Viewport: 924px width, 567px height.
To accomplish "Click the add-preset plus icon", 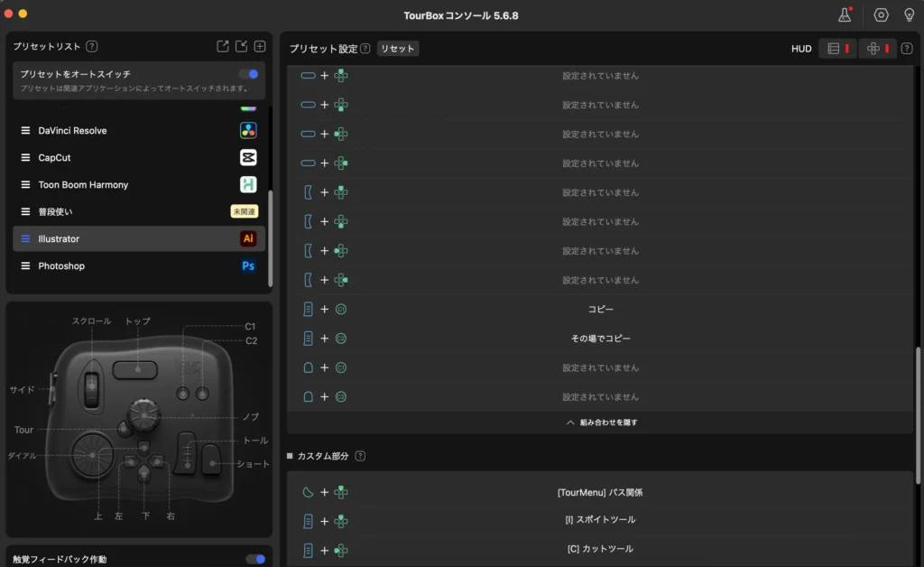I will point(260,46).
